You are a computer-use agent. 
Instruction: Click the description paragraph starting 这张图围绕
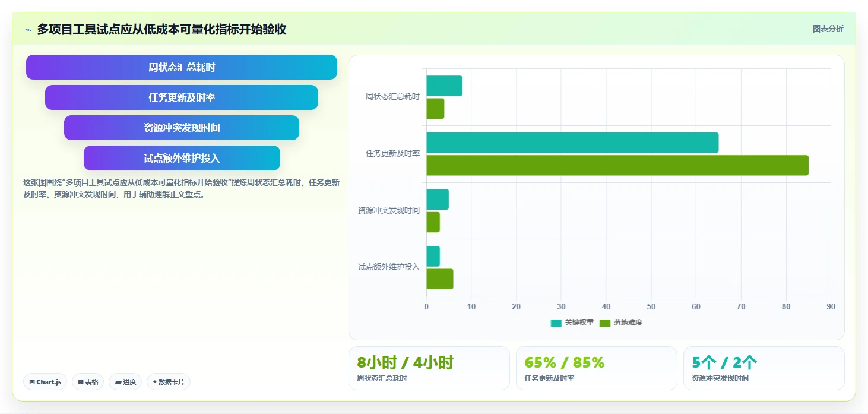tap(182, 188)
